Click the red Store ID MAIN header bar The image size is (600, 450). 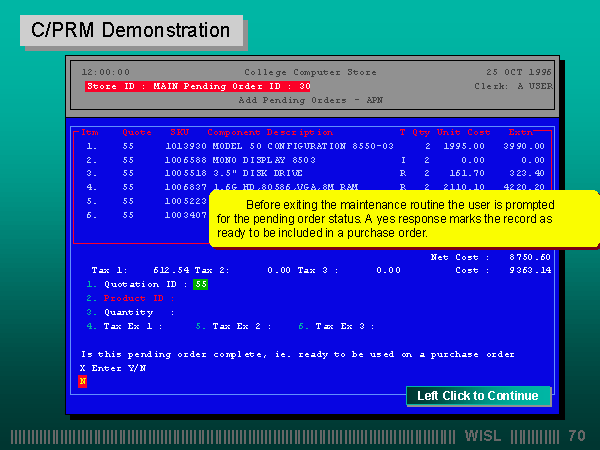198,87
